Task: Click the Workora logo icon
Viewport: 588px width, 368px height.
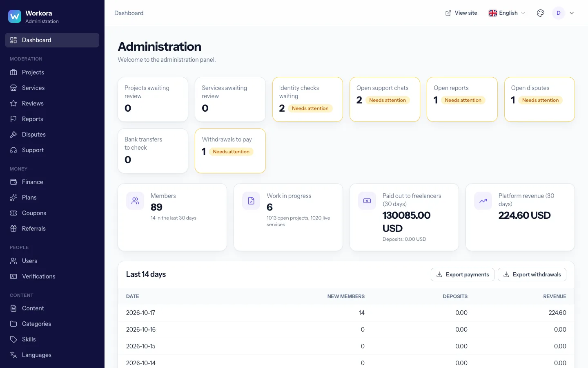Action: [x=15, y=16]
